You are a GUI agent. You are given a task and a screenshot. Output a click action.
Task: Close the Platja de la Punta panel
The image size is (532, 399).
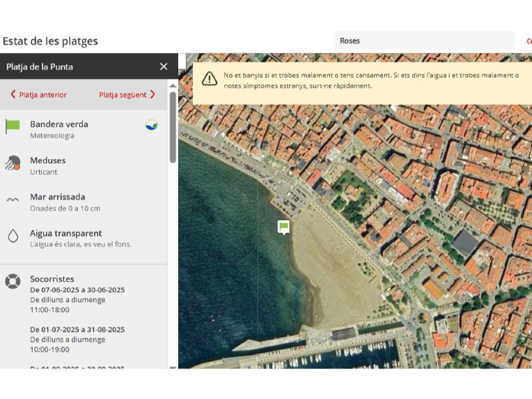click(x=164, y=66)
